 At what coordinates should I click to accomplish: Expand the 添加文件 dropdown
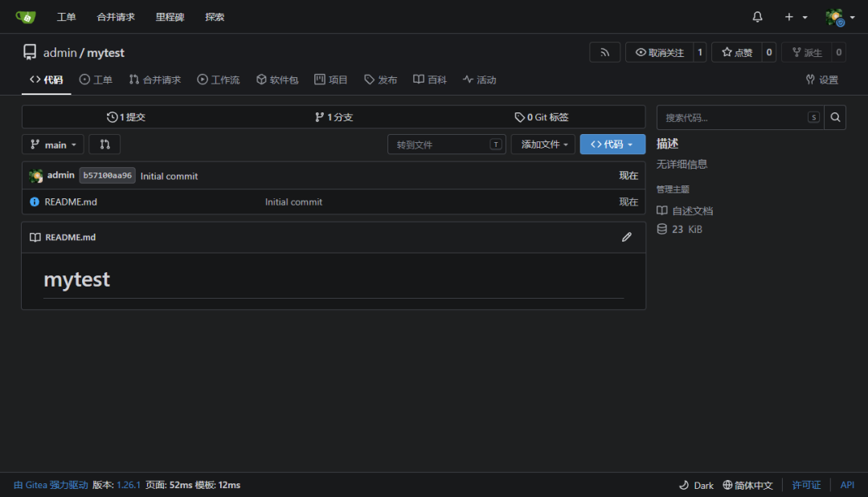[x=543, y=145]
